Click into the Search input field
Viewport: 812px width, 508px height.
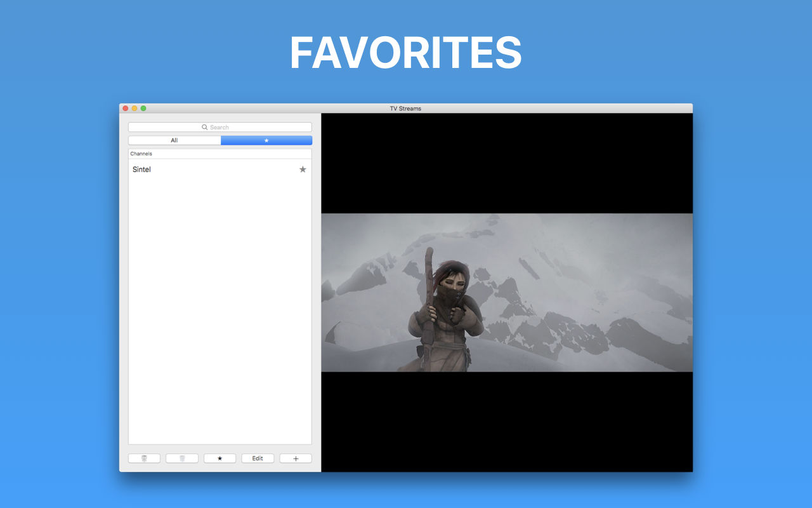[x=220, y=127]
